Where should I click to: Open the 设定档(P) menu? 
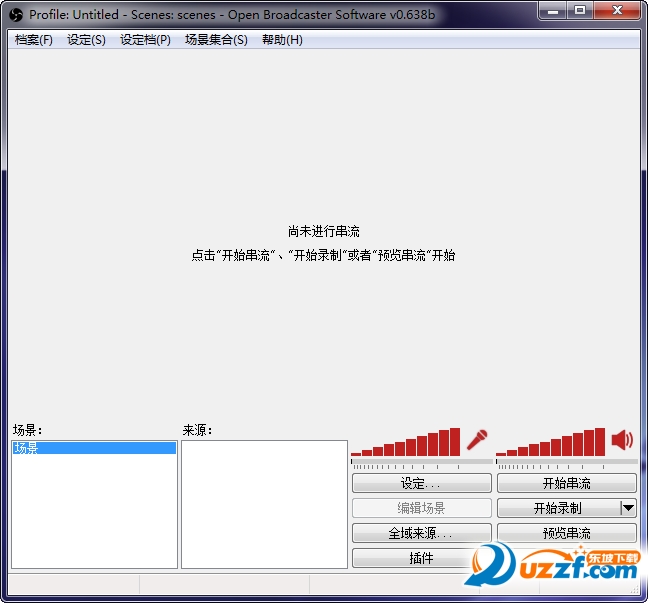[x=145, y=40]
